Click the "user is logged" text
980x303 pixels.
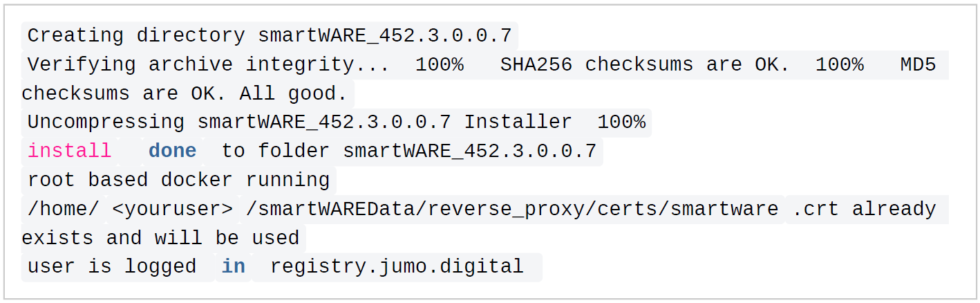pos(112,266)
